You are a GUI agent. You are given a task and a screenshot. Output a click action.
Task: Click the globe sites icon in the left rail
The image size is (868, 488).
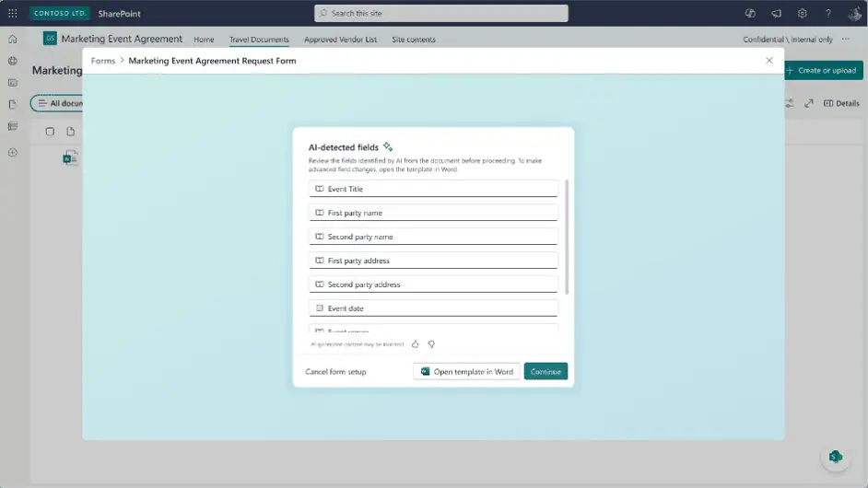(x=13, y=61)
